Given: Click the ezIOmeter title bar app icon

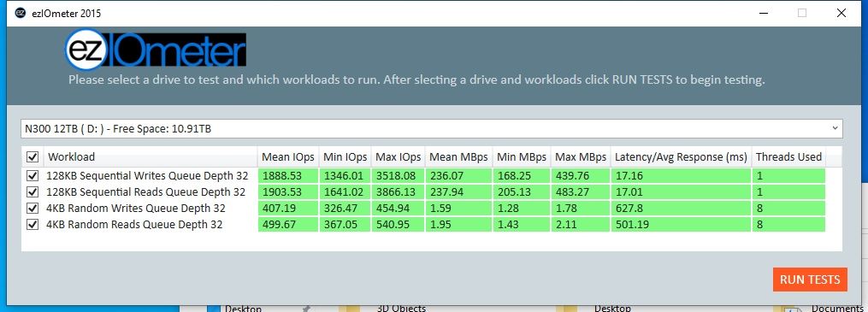Looking at the screenshot, I should 21,14.
